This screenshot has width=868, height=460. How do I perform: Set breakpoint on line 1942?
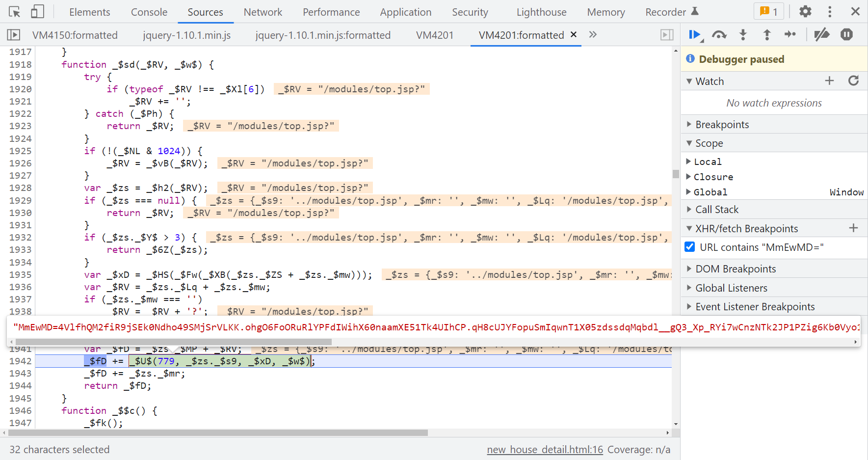point(20,361)
